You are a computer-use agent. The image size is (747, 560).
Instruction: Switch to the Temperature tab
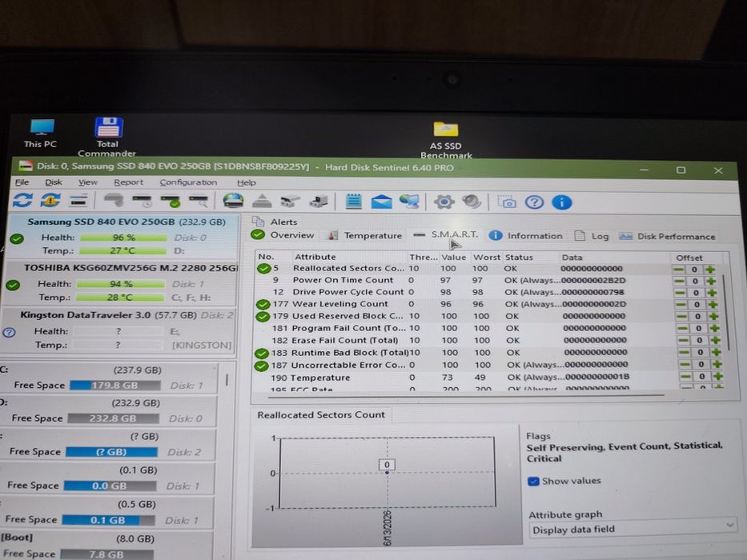[x=365, y=235]
